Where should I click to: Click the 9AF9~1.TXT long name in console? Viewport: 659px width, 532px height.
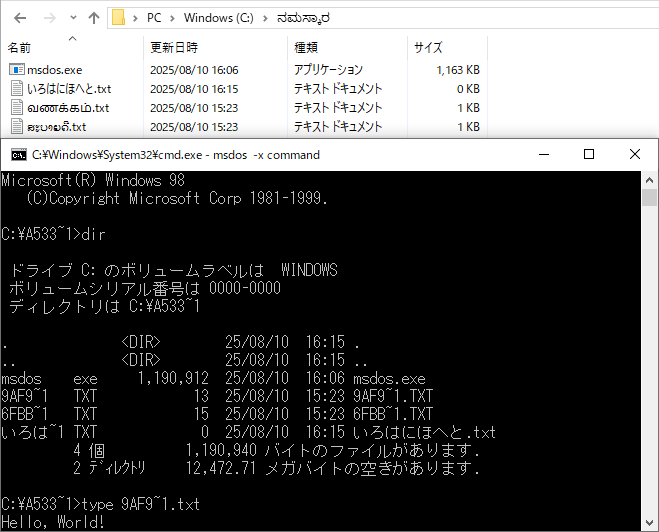(393, 396)
